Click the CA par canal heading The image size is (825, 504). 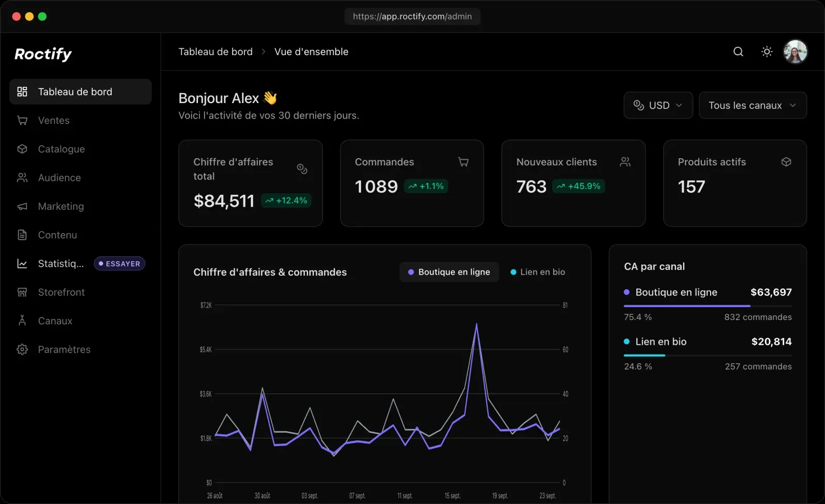tap(654, 266)
